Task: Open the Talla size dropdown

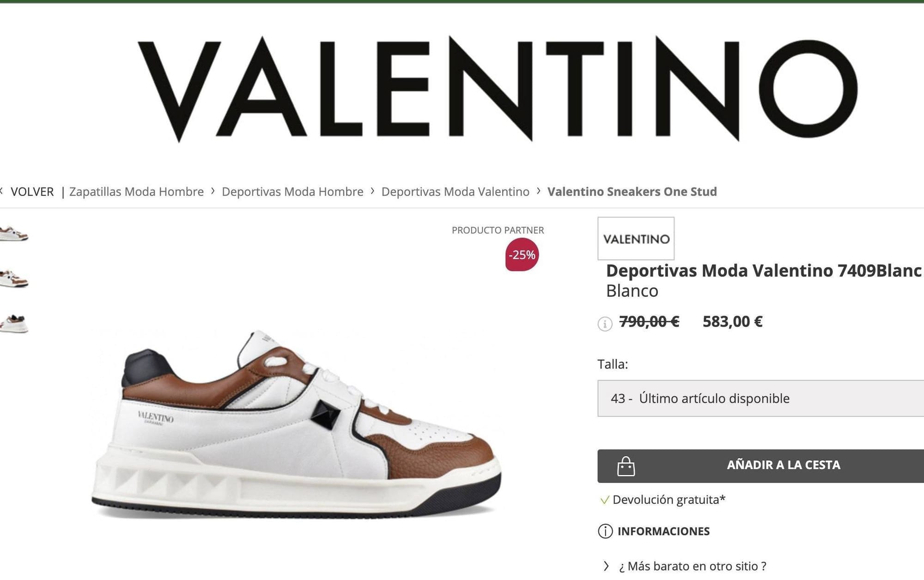Action: point(760,398)
